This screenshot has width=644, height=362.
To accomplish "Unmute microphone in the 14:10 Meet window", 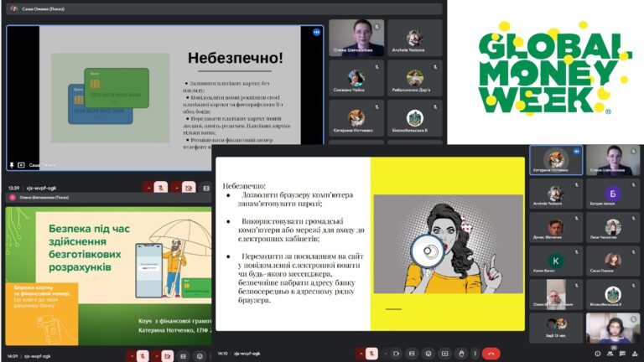I will (371, 354).
